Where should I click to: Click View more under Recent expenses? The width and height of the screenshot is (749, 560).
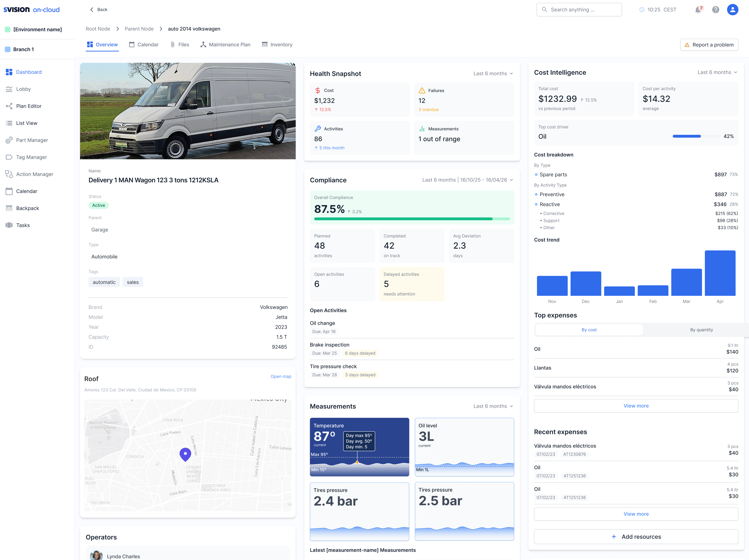pyautogui.click(x=636, y=514)
